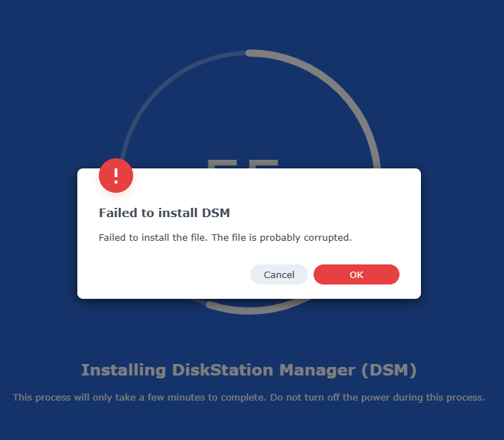Click the white exclamation mark inside the red circle

click(x=116, y=176)
